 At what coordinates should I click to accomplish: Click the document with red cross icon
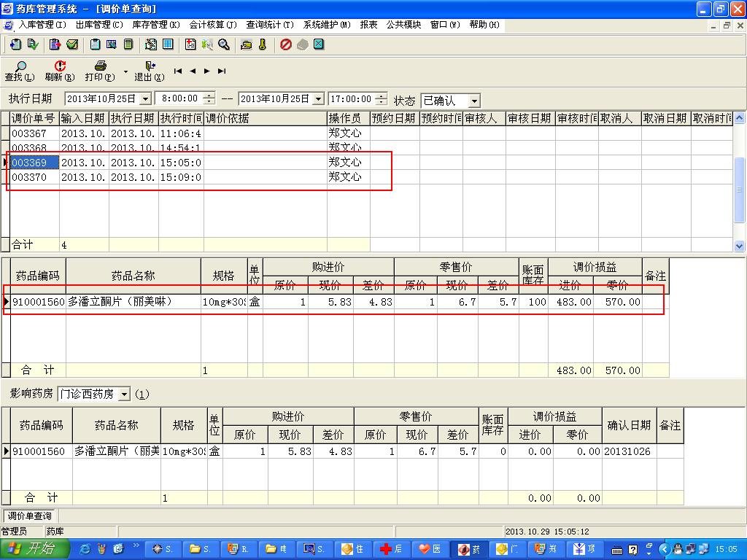point(190,44)
